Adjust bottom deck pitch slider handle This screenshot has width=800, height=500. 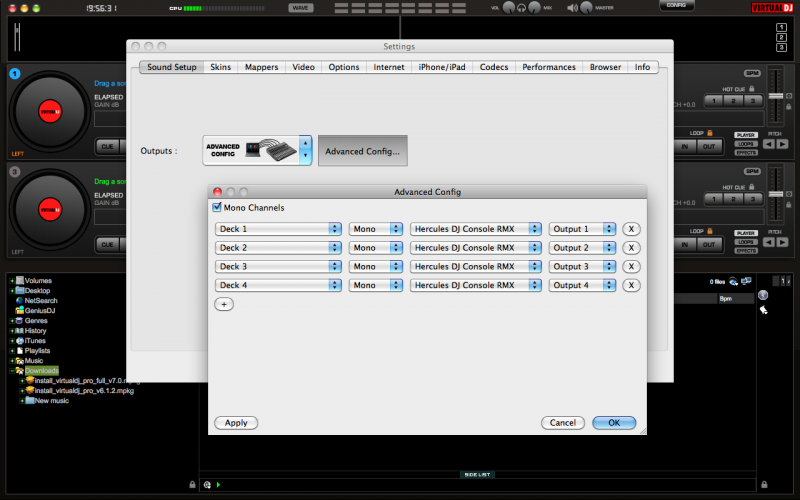(776, 194)
